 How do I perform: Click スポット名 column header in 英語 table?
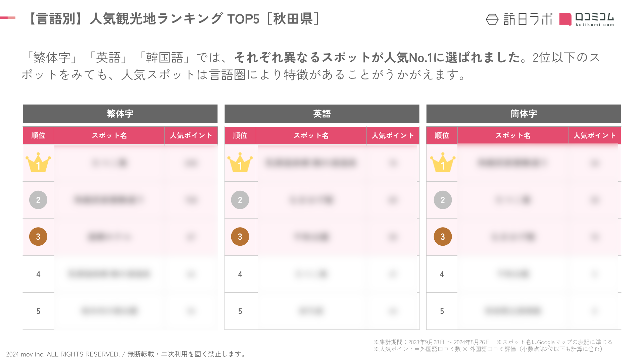(x=311, y=135)
